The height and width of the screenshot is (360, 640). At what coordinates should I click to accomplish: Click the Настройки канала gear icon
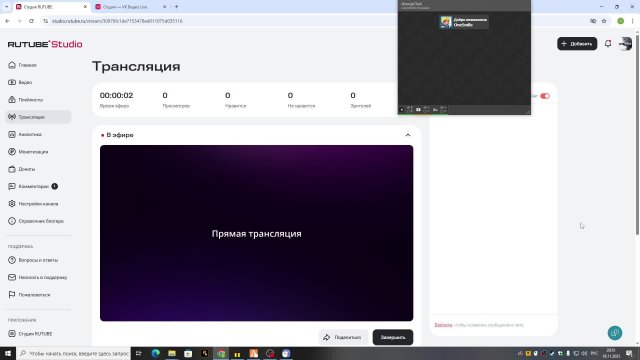12,204
